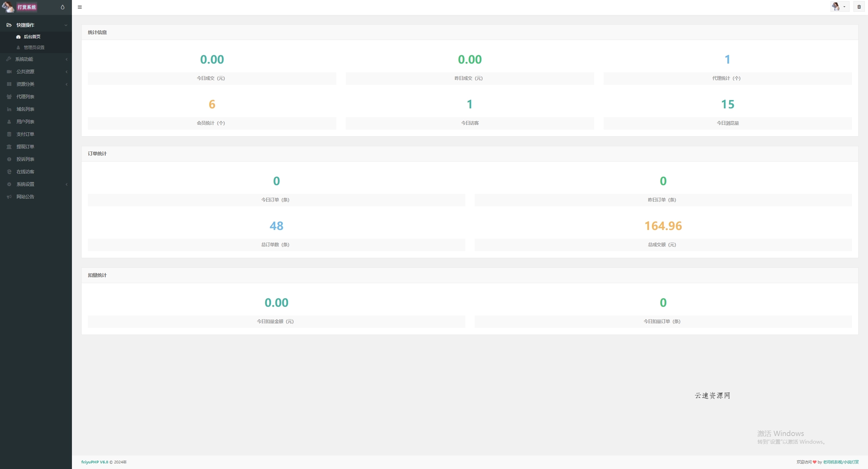Click the 代理列表 users icon
Screen dimensions: 868x469
(9, 97)
